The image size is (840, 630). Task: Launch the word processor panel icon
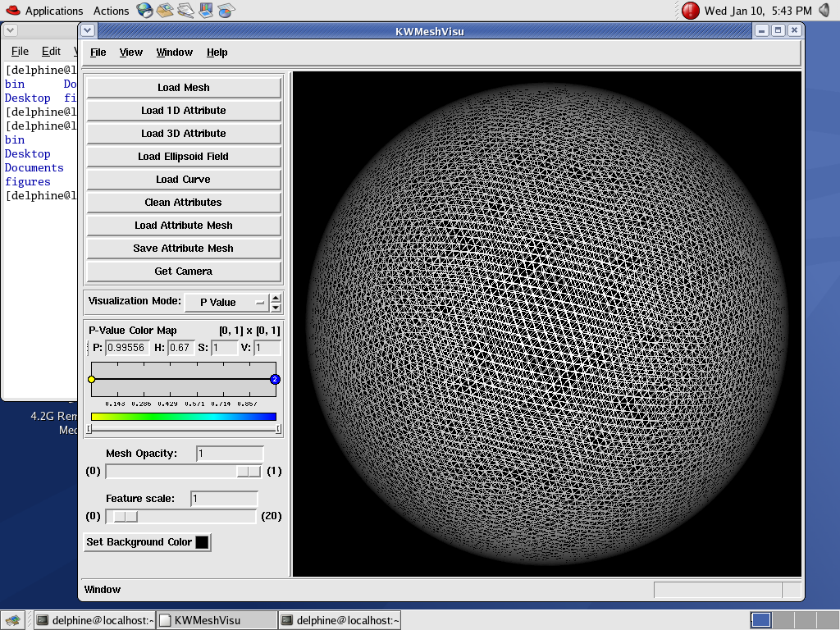coord(186,11)
